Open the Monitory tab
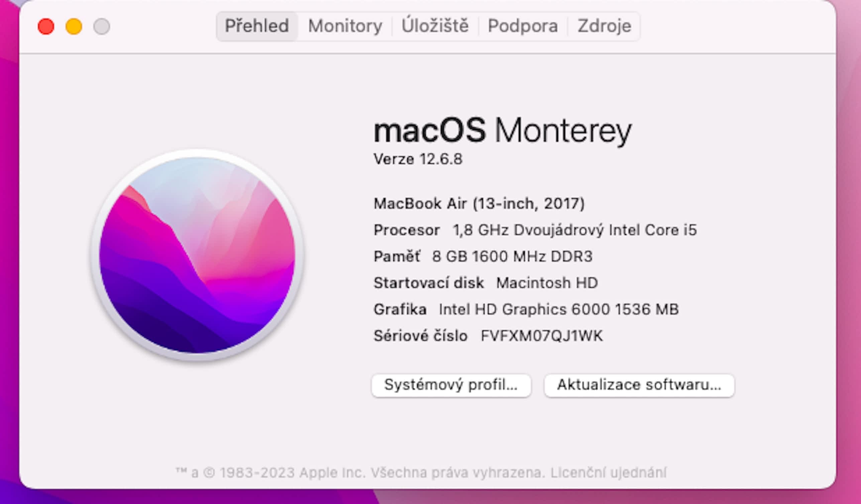The width and height of the screenshot is (861, 504). pyautogui.click(x=345, y=26)
